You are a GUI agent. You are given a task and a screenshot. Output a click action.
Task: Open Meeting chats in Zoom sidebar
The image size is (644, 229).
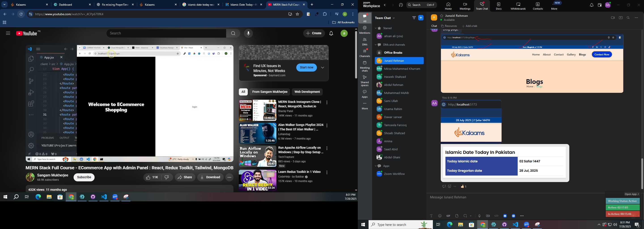click(x=365, y=66)
